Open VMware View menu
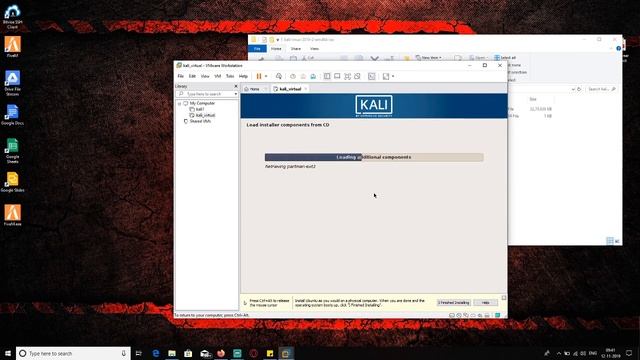The height and width of the screenshot is (360, 640). coord(205,76)
